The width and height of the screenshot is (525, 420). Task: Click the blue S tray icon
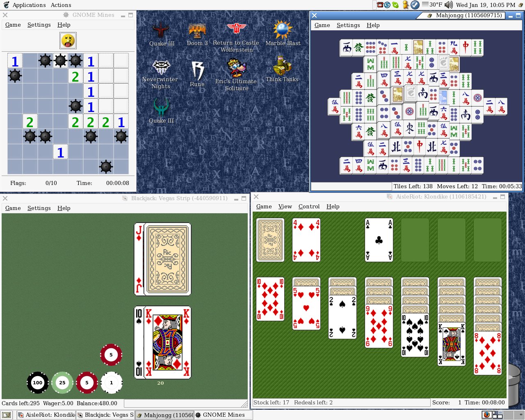[x=387, y=5]
